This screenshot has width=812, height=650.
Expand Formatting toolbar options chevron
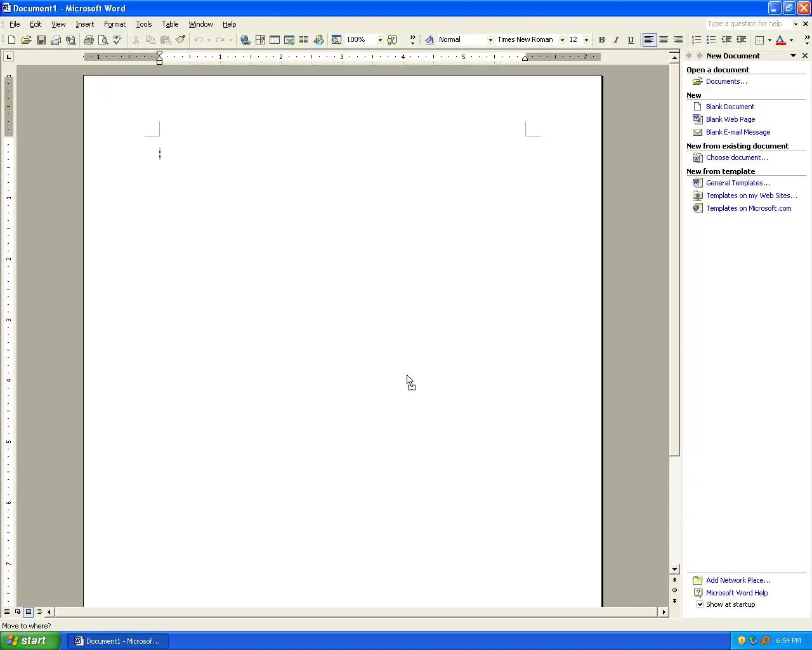[x=806, y=40]
